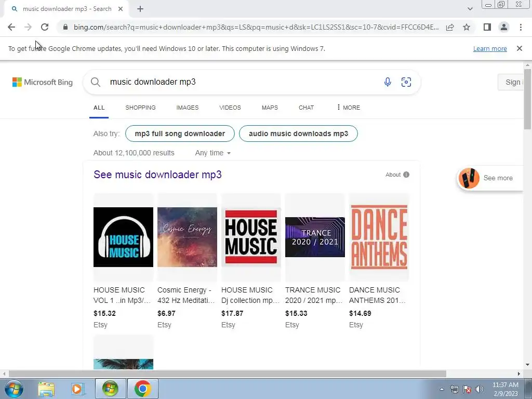
Task: Try 'mp3 full song downloader' suggestion
Action: point(180,134)
